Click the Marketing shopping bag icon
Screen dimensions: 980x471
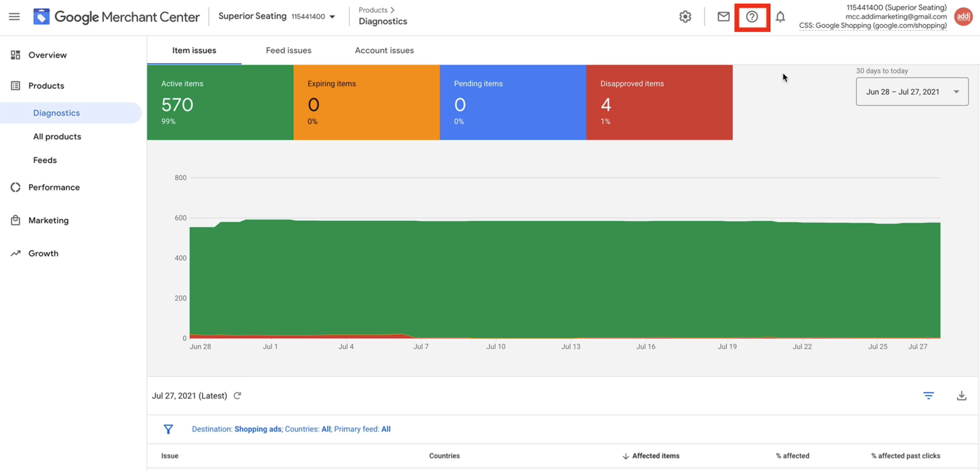(15, 220)
